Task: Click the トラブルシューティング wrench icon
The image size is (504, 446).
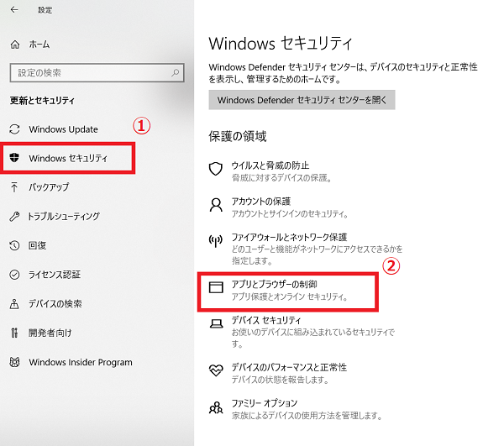Action: tap(14, 216)
